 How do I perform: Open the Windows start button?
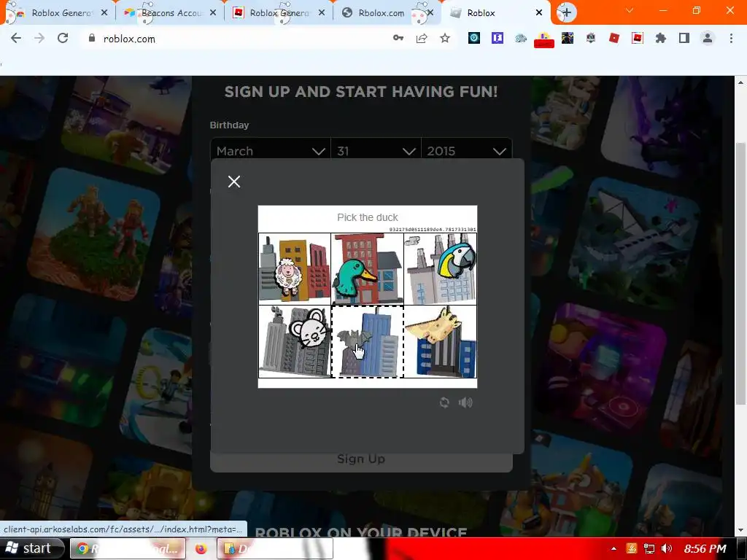pos(31,548)
